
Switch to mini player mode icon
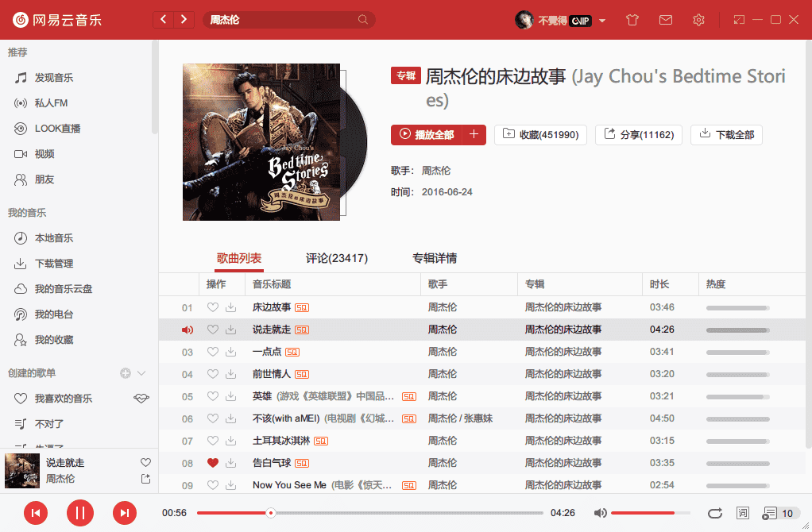[x=739, y=20]
